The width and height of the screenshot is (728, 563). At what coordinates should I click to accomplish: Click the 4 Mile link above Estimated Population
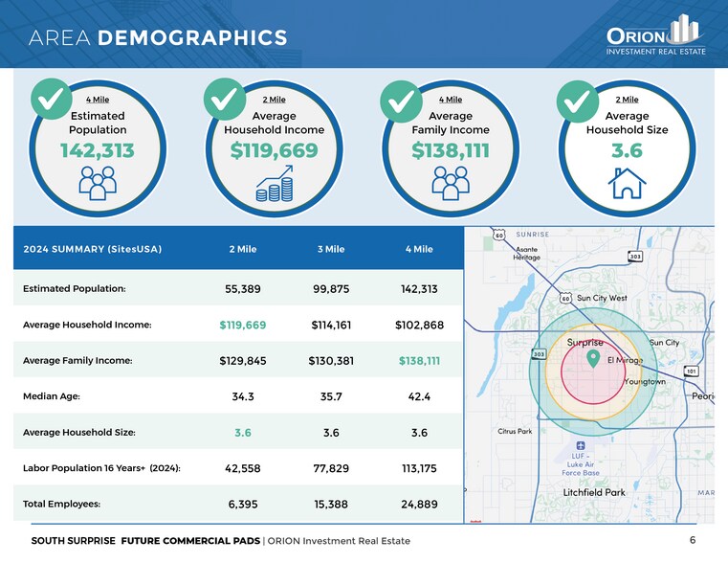click(98, 99)
